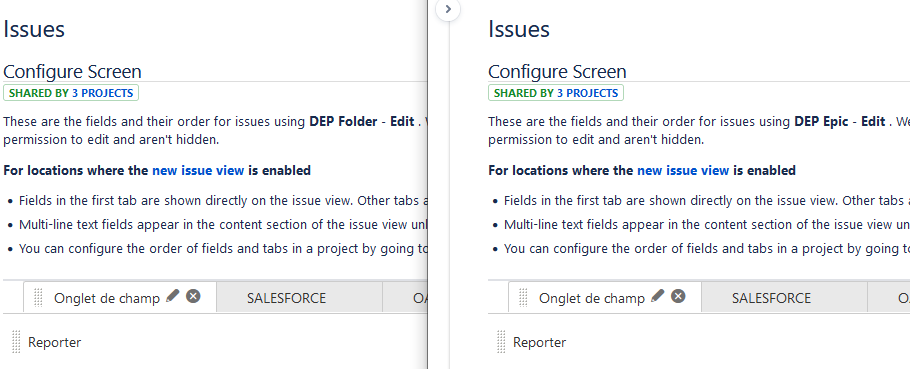Select the Reporter field row on left
This screenshot has width=910, height=369.
tap(215, 342)
